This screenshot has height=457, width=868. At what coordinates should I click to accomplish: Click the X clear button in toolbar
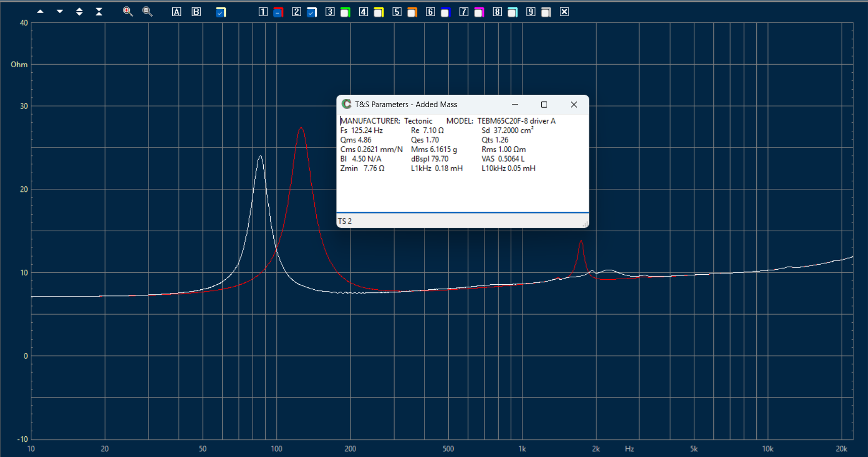(x=564, y=12)
